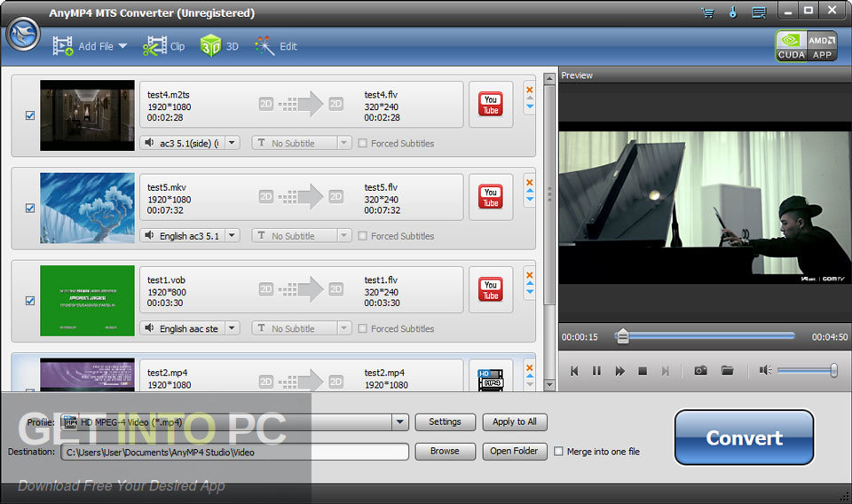Open audio track dropdown for test1.vob
852x504 pixels.
(232, 328)
